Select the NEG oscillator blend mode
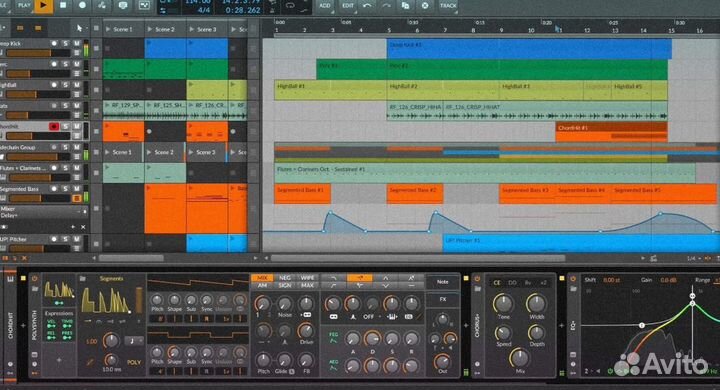720x390 pixels. click(285, 278)
